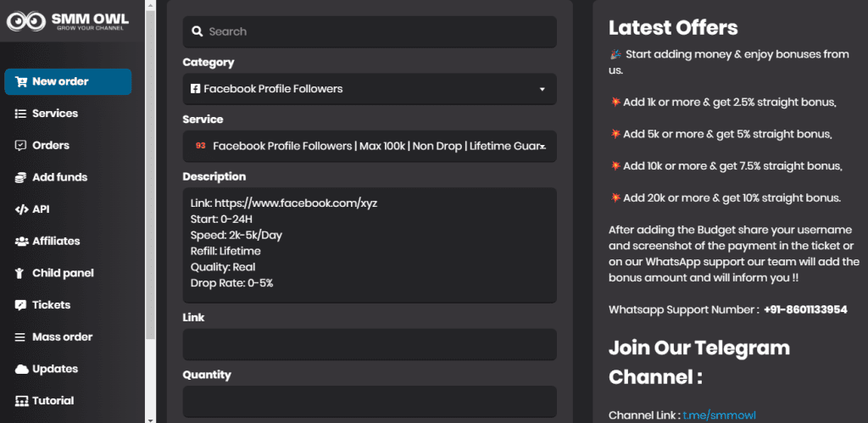Screen dimensions: 868x423
Task: Open the t.me/smmowl channel link
Action: coord(719,415)
